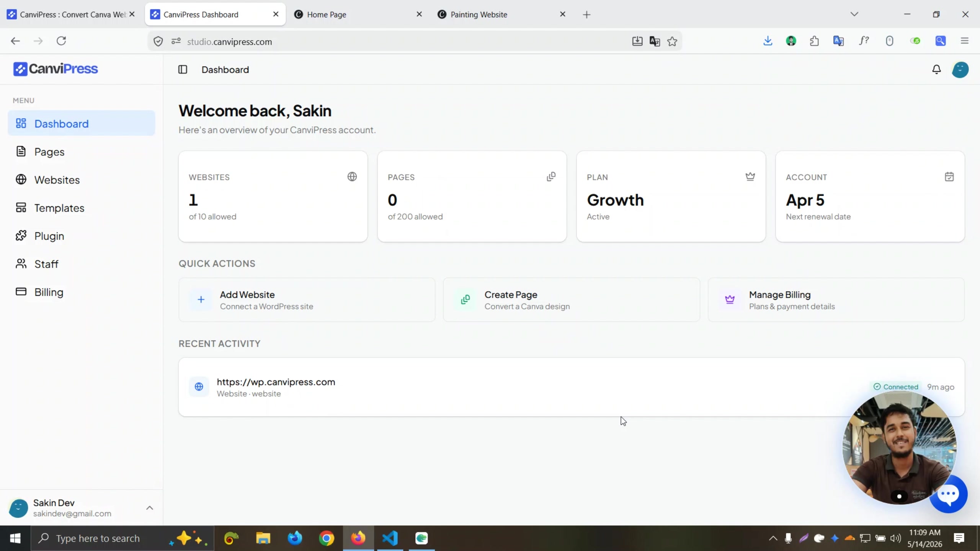This screenshot has width=980, height=551.
Task: Bookmark this page with the star icon
Action: tap(672, 41)
